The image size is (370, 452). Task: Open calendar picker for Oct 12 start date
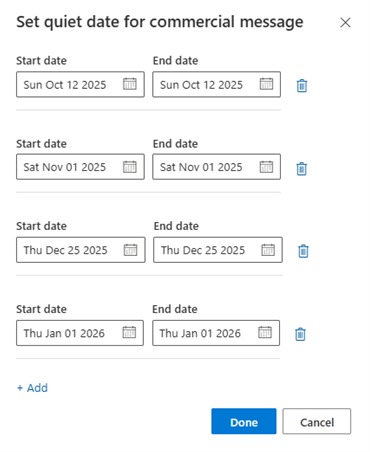tap(130, 84)
